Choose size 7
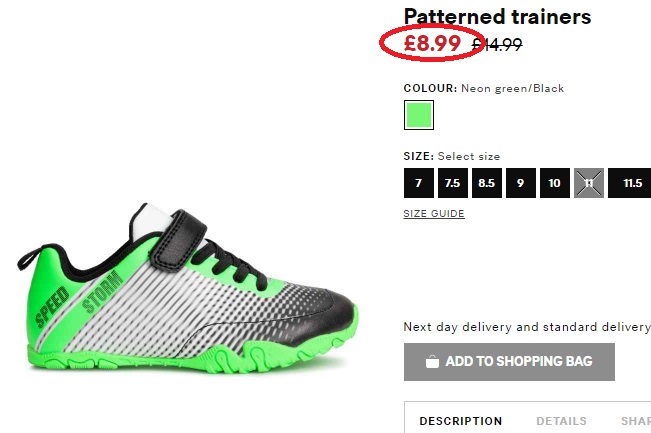The image size is (651, 433). click(419, 183)
